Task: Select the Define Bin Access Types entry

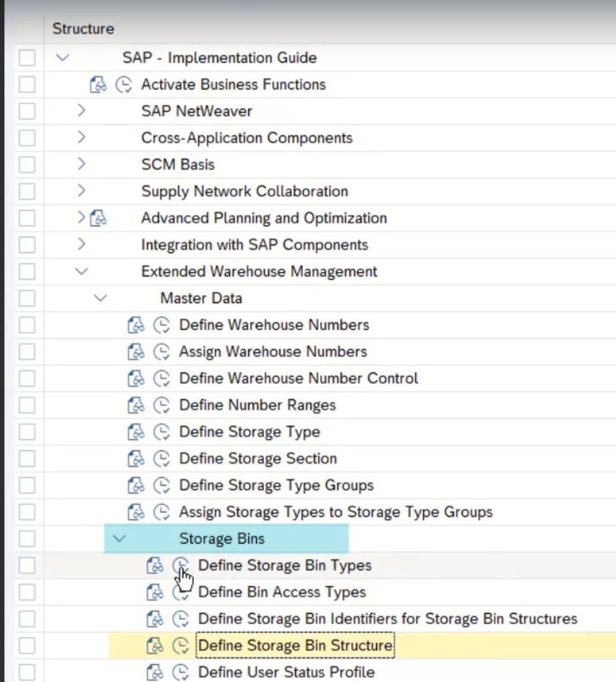Action: point(282,592)
